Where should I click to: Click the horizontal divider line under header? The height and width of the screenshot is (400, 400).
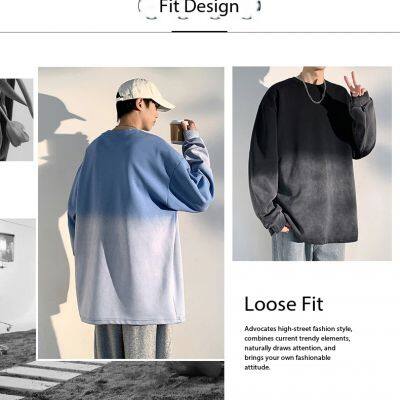click(200, 32)
